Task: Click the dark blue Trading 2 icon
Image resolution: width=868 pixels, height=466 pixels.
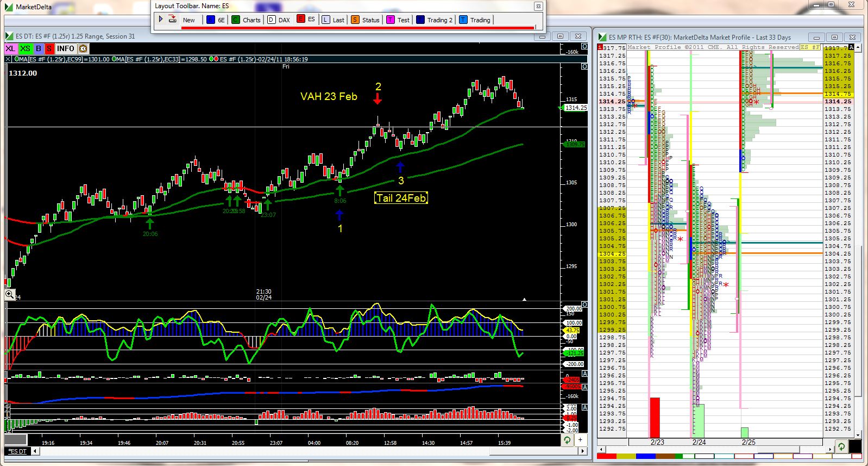Action: pos(420,20)
